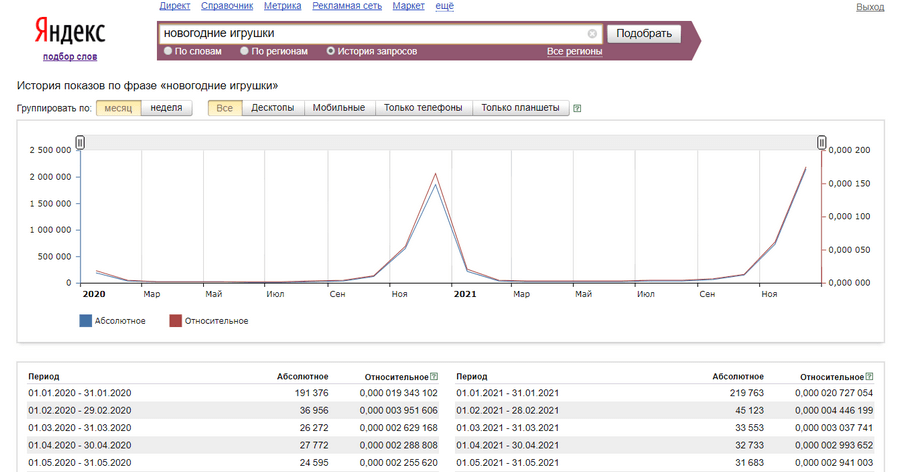This screenshot has width=900, height=472.
Task: Click the right chart range slider handle
Action: (x=822, y=143)
